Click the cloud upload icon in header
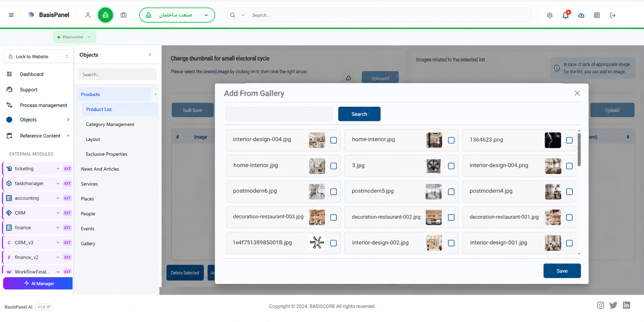 [x=581, y=15]
